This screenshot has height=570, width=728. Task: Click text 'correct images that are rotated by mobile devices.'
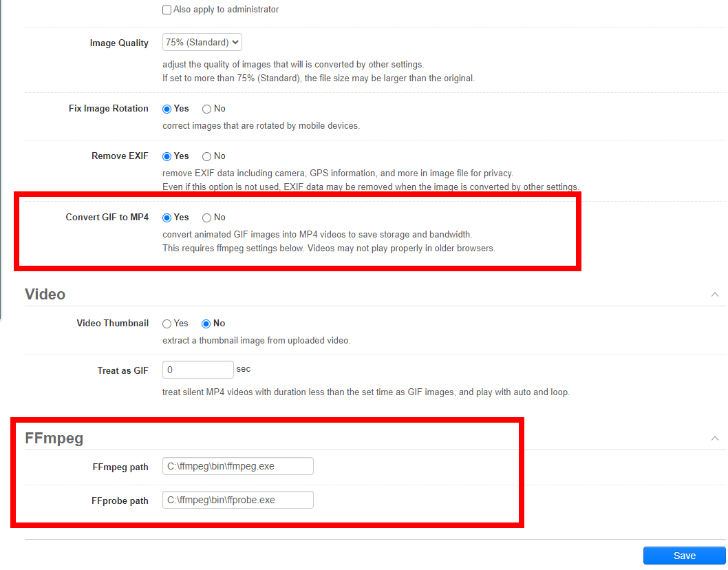tap(261, 126)
